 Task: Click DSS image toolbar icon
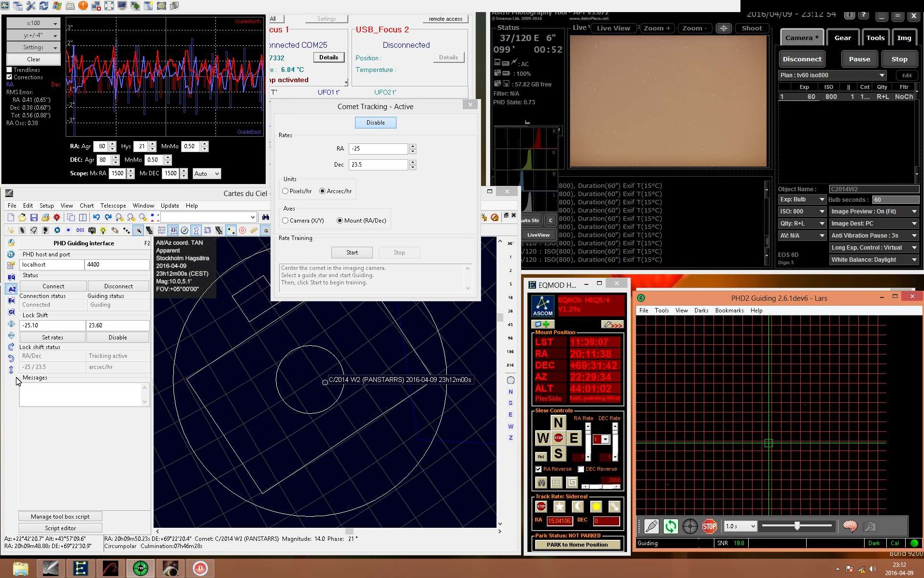point(80,230)
